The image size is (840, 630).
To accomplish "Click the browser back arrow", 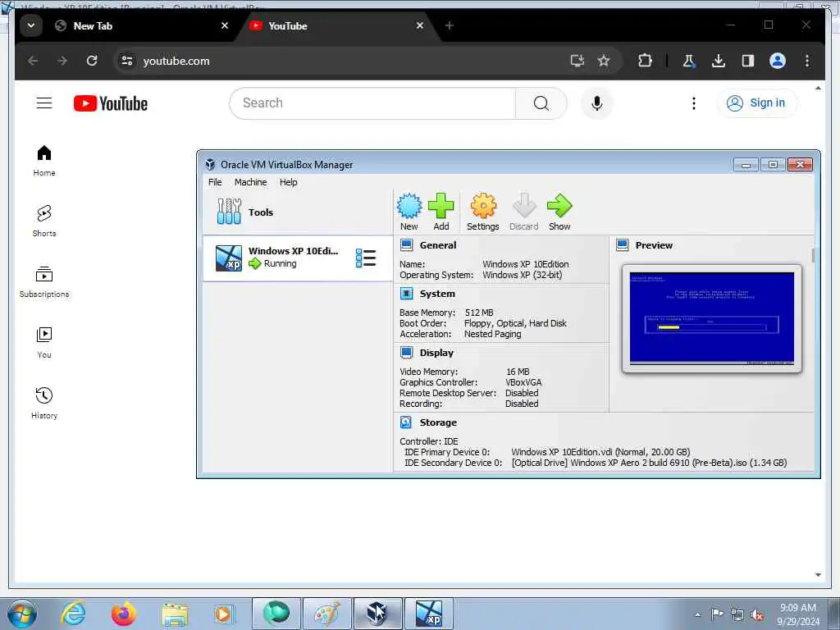I will pyautogui.click(x=33, y=61).
